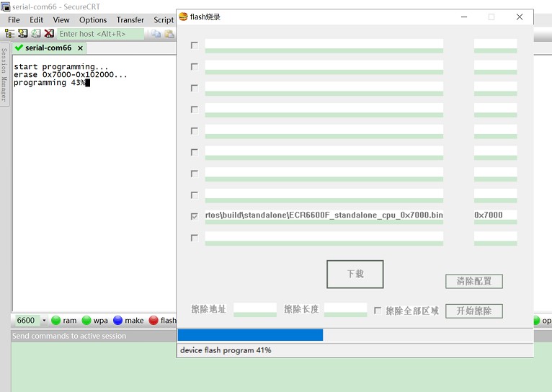This screenshot has width=552, height=392.
Task: Open the 6600 button bar dropdown
Action: coord(44,321)
